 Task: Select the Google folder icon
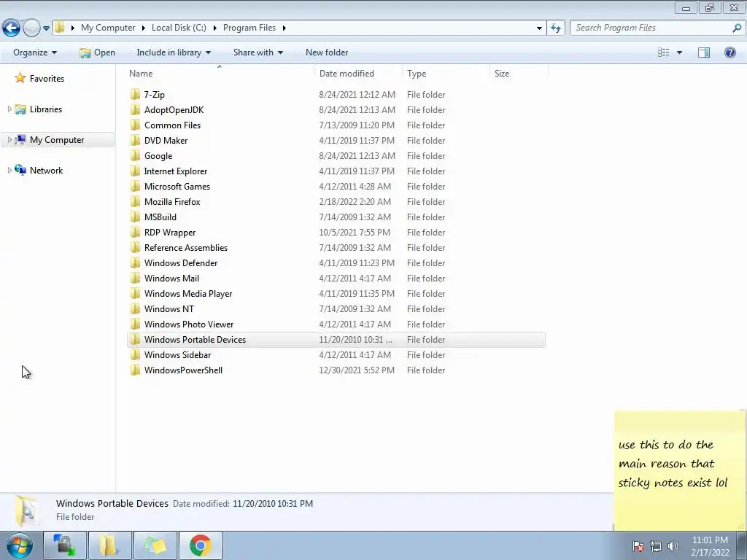135,155
